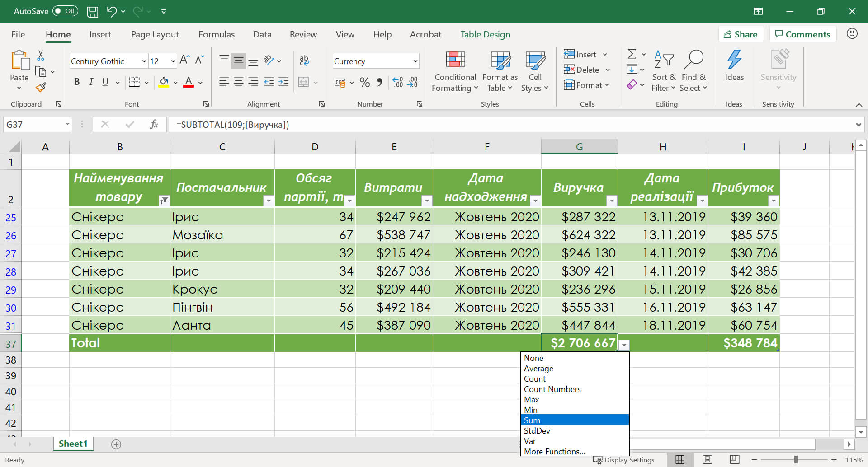Click the Cut scissors icon
868x467 pixels.
[x=41, y=56]
